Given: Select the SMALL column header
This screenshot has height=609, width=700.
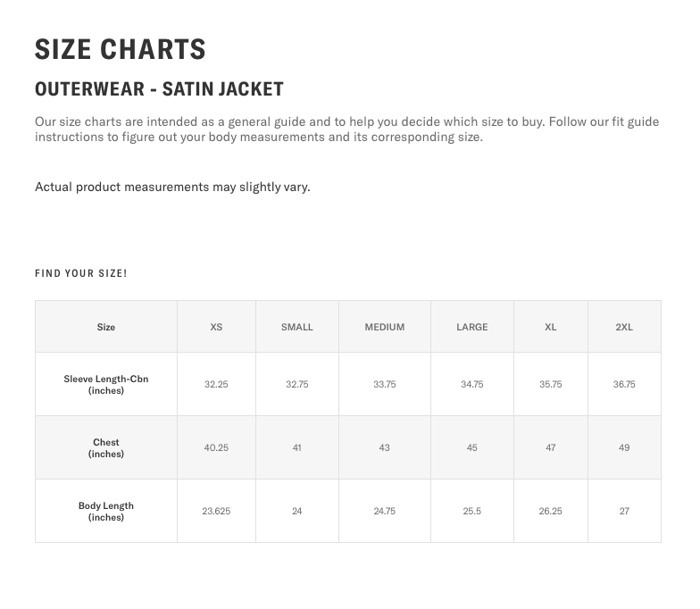Looking at the screenshot, I should click(x=297, y=327).
